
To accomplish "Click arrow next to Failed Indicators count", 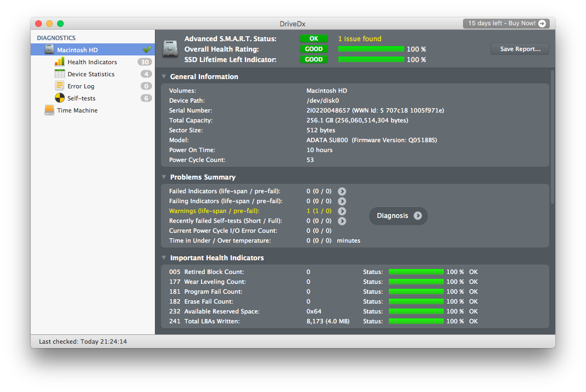I will [342, 191].
